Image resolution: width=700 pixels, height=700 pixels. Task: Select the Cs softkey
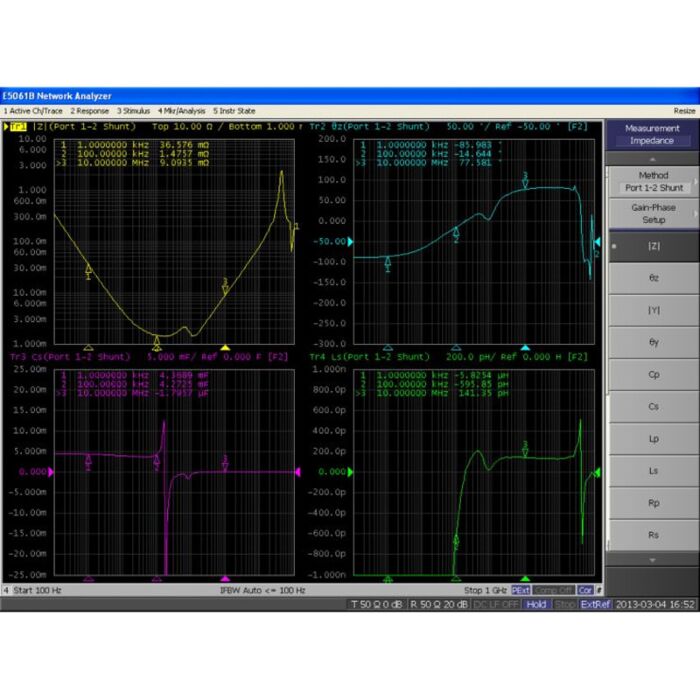653,407
